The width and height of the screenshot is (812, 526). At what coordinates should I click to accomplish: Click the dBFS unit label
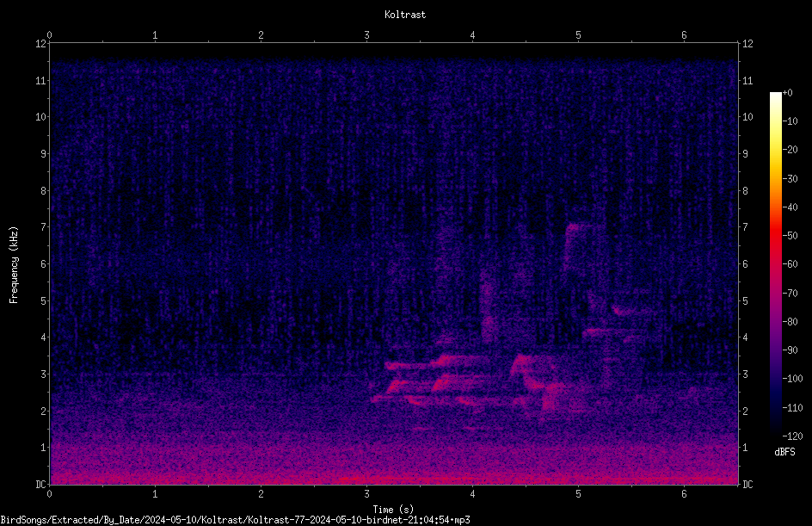[x=784, y=452]
